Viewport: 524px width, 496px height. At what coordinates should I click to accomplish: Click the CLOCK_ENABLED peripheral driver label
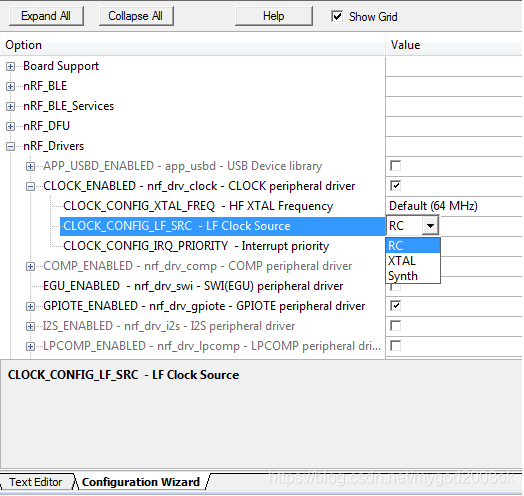click(199, 186)
